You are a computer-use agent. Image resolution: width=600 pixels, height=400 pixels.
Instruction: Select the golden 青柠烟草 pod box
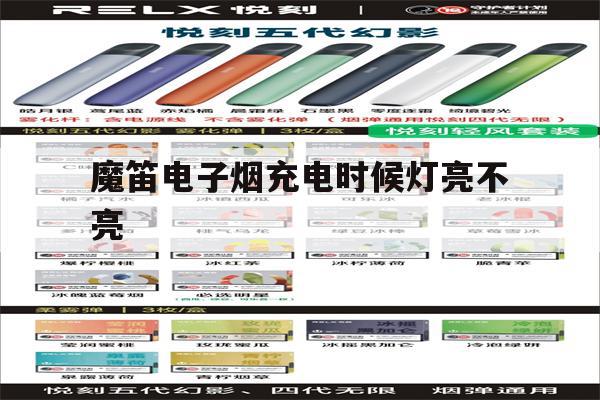click(x=232, y=362)
